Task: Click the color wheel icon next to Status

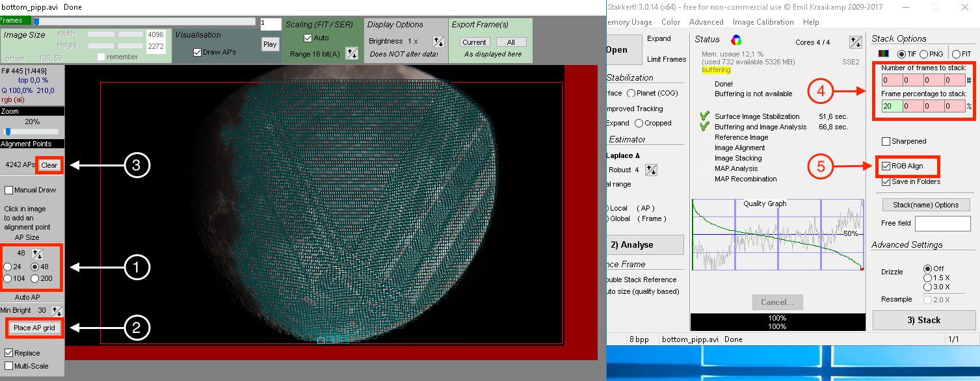Action: click(x=736, y=40)
